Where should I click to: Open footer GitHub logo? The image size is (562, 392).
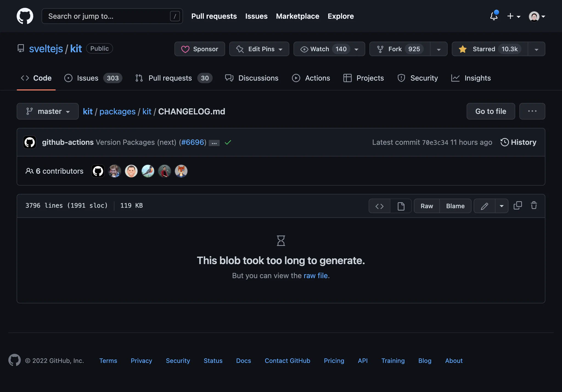15,360
